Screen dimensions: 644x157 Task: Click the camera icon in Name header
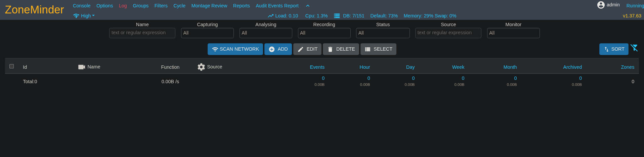[x=82, y=67]
